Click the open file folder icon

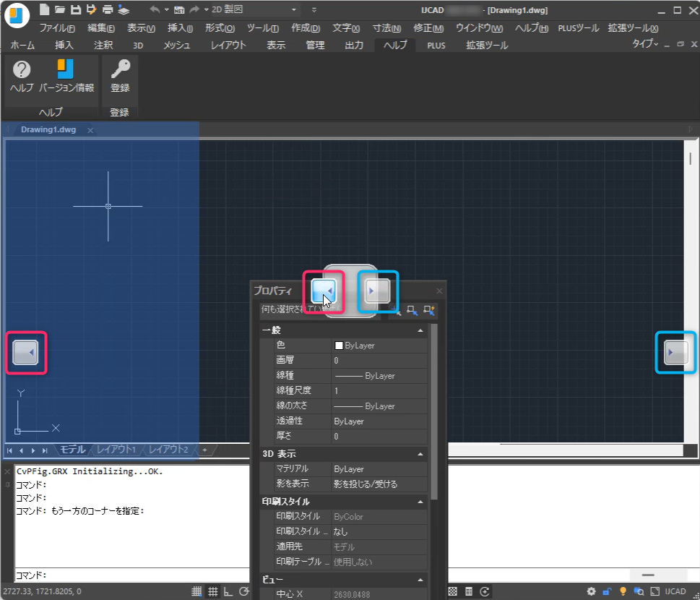coord(60,9)
